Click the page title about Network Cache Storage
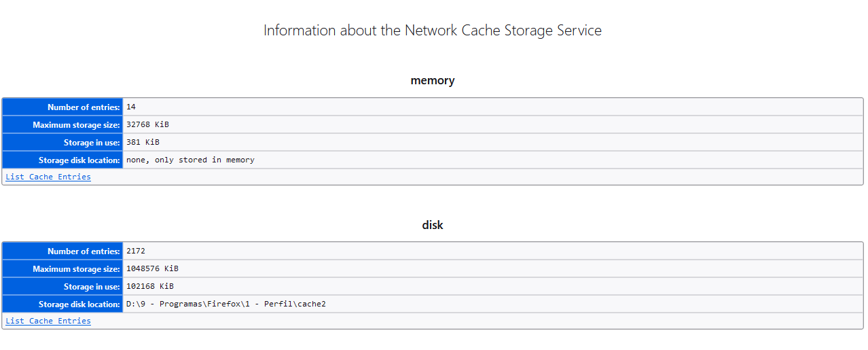The height and width of the screenshot is (350, 868). click(x=433, y=31)
